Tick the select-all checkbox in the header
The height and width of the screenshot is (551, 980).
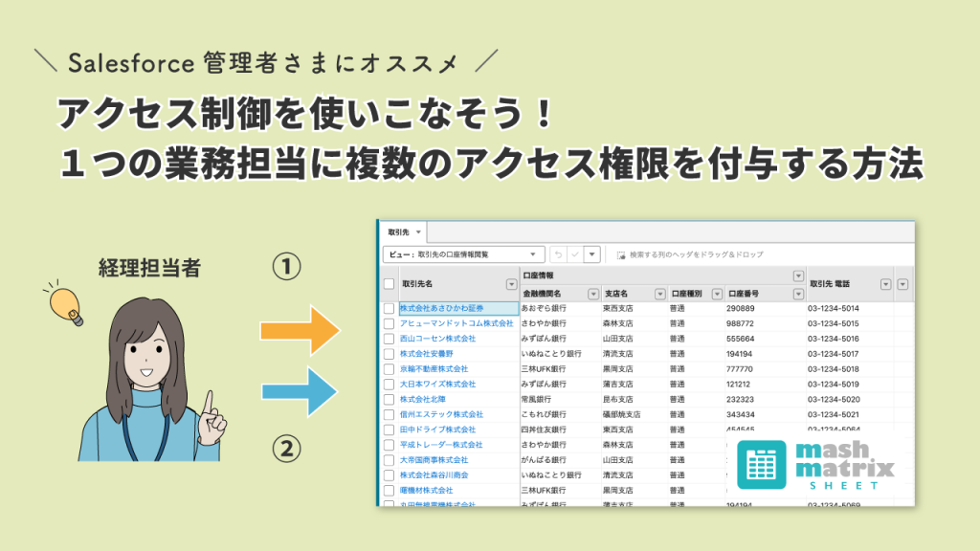tap(389, 283)
